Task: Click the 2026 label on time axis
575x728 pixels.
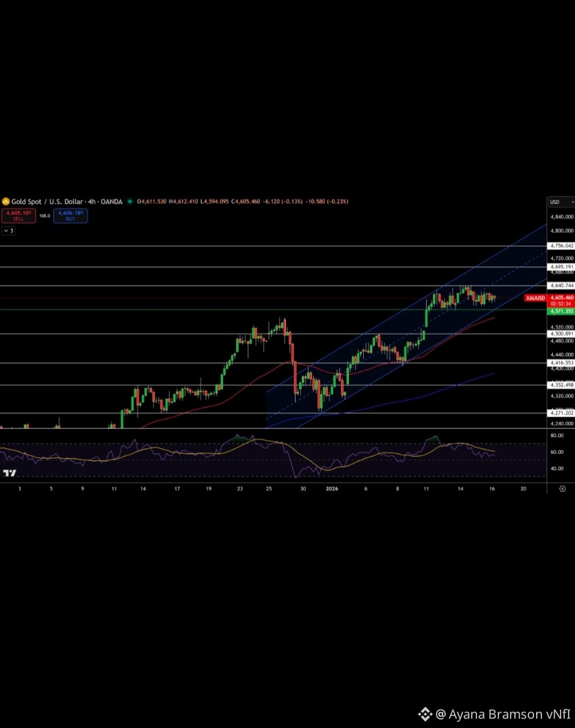Action: coord(332,489)
